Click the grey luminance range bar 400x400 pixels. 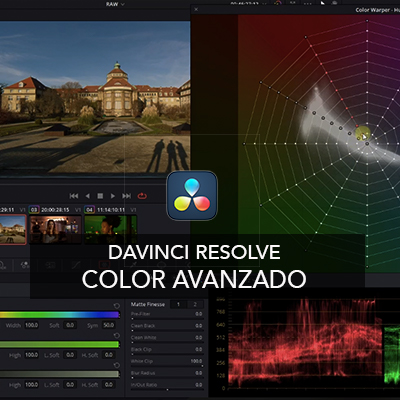tap(59, 374)
